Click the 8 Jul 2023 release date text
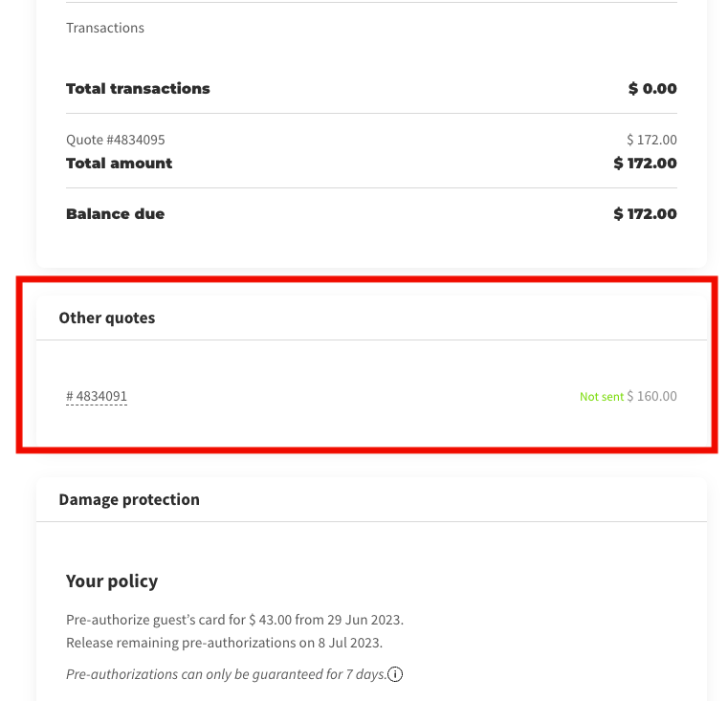Viewport: 728px width, 701px height. [x=349, y=643]
